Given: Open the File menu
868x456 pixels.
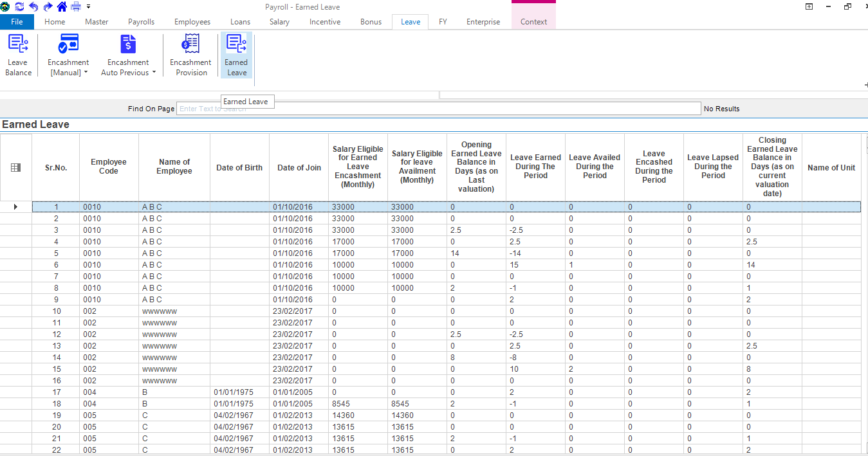Looking at the screenshot, I should (17, 22).
